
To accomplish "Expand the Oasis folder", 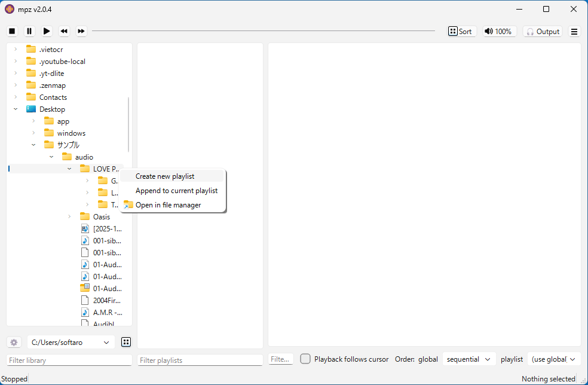I will (69, 217).
